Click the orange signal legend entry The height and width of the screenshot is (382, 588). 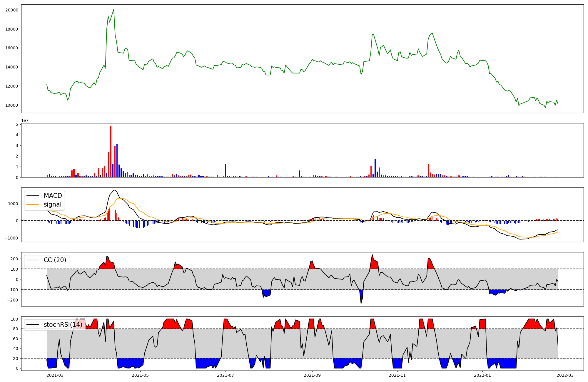(x=52, y=205)
